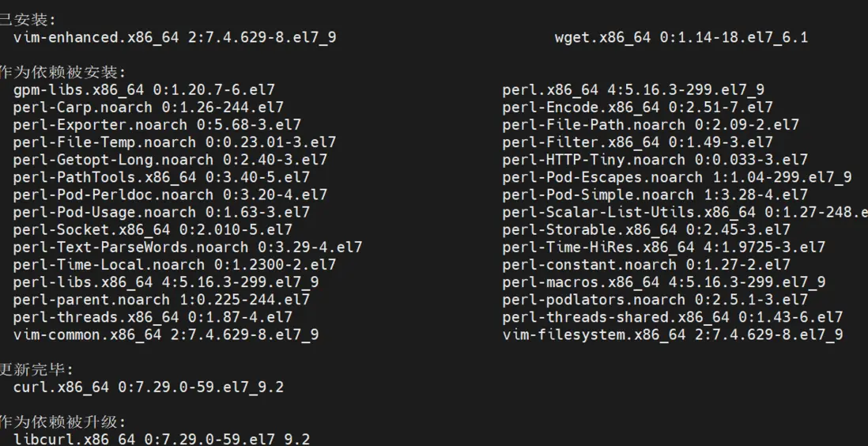
Task: Click the perl-Text-ParseWords.noarch line
Action: click(187, 248)
